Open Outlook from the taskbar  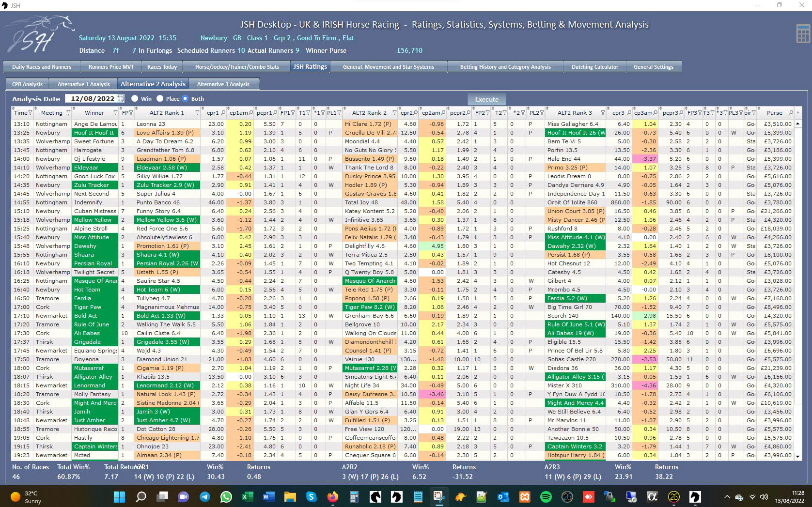503,497
